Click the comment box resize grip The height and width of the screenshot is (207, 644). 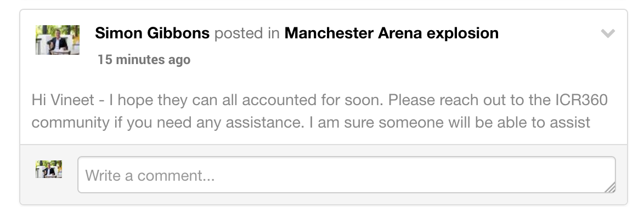pos(610,187)
